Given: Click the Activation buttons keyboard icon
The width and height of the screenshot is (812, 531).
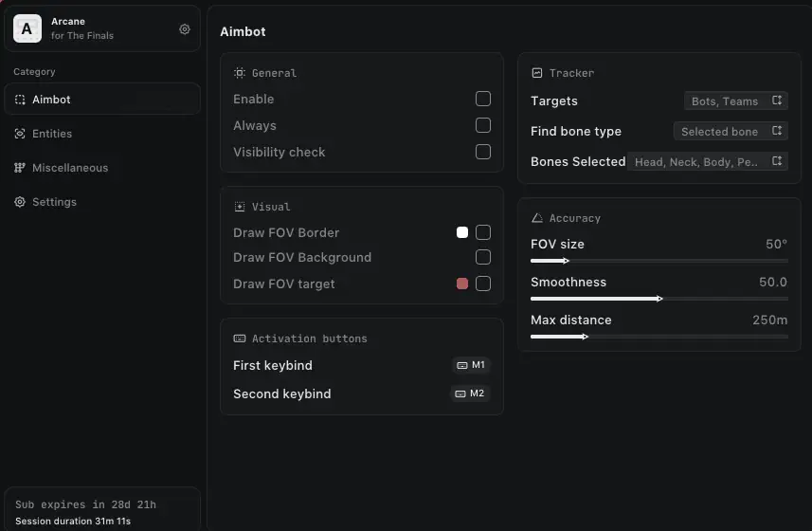Looking at the screenshot, I should [x=240, y=339].
